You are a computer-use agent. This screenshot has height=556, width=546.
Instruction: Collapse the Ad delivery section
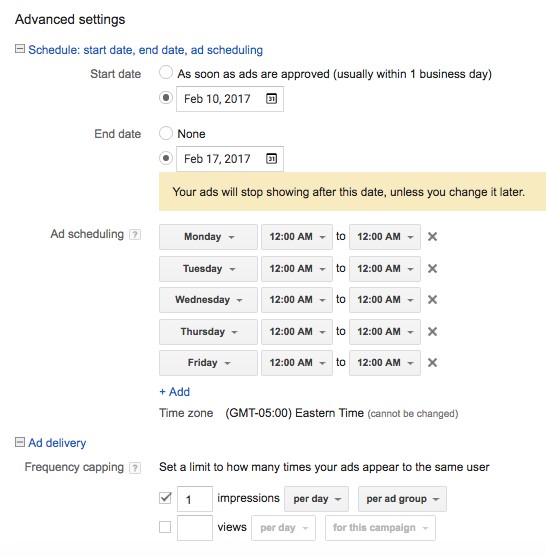(20, 442)
